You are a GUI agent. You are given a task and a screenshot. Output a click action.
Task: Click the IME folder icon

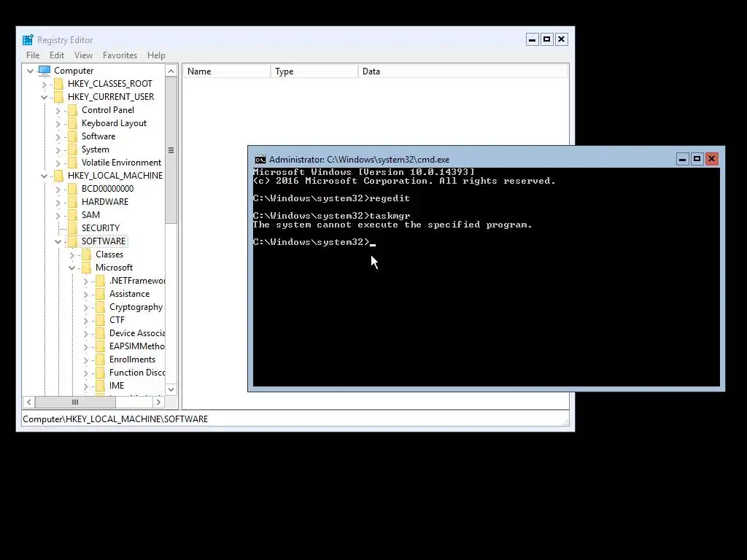[100, 386]
